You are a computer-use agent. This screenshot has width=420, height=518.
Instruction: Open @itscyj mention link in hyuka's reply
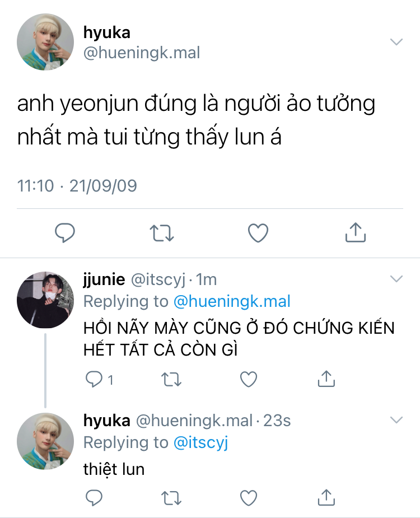tap(201, 442)
